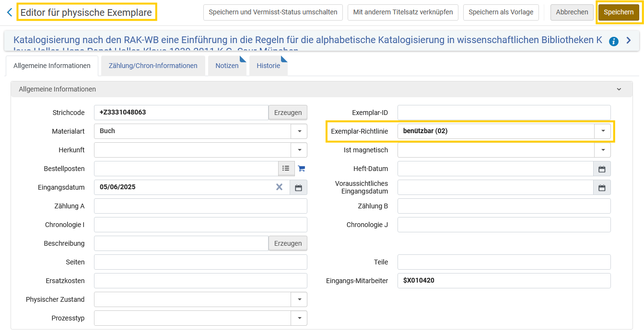Click the Bestellposten shopping cart icon
The width and height of the screenshot is (644, 331).
[301, 169]
